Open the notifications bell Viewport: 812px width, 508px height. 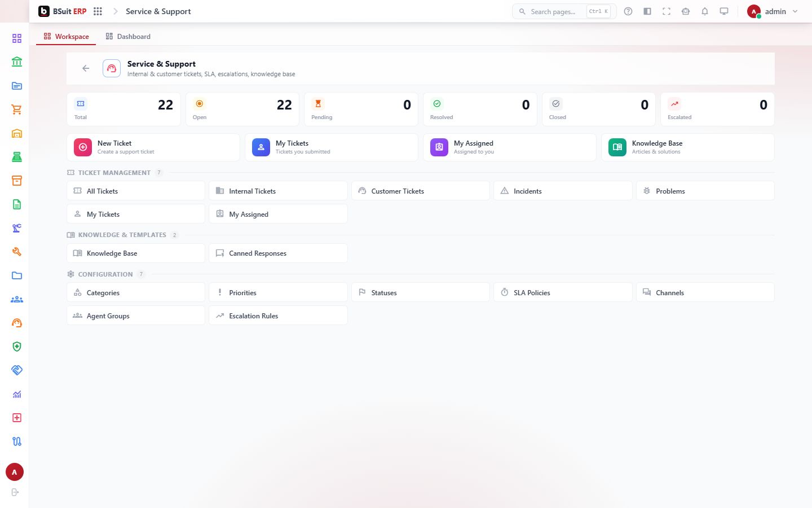click(705, 11)
